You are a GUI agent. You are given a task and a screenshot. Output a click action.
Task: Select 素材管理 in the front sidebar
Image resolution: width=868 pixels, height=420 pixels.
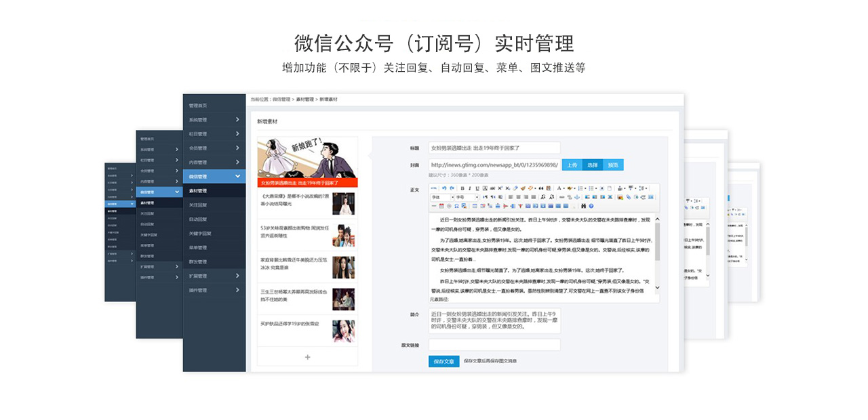tap(214, 191)
